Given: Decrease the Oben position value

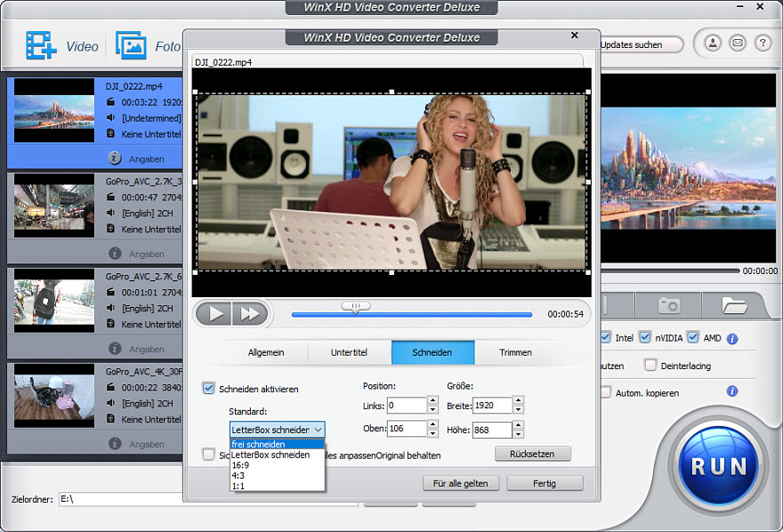Looking at the screenshot, I should (x=433, y=433).
